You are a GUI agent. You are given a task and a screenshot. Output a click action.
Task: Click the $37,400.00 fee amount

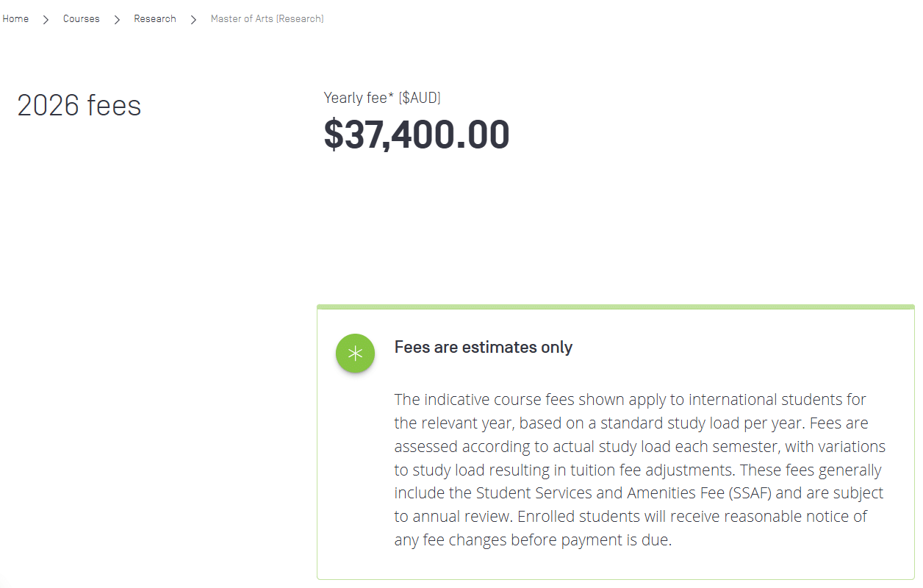coord(417,134)
